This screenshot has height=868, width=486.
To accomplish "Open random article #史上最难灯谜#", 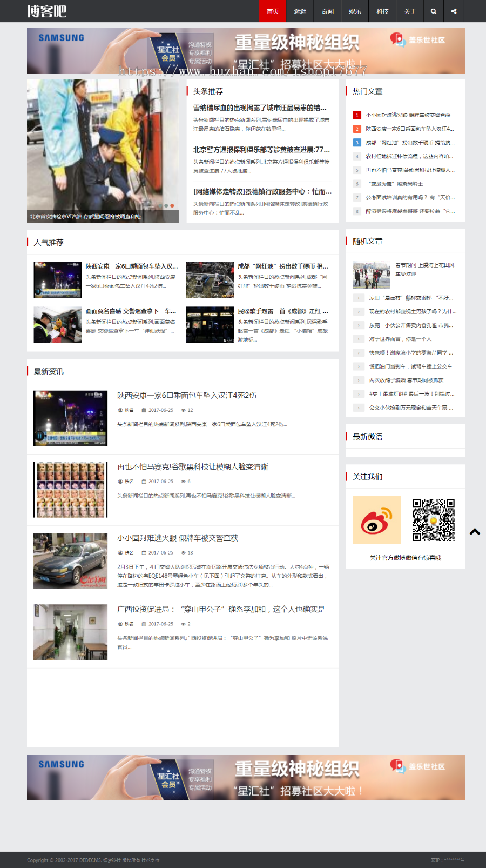I will (411, 394).
